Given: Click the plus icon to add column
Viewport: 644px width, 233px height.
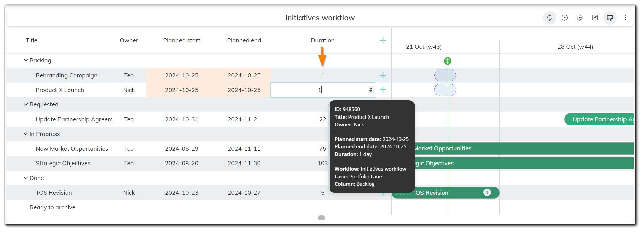Looking at the screenshot, I should point(383,40).
